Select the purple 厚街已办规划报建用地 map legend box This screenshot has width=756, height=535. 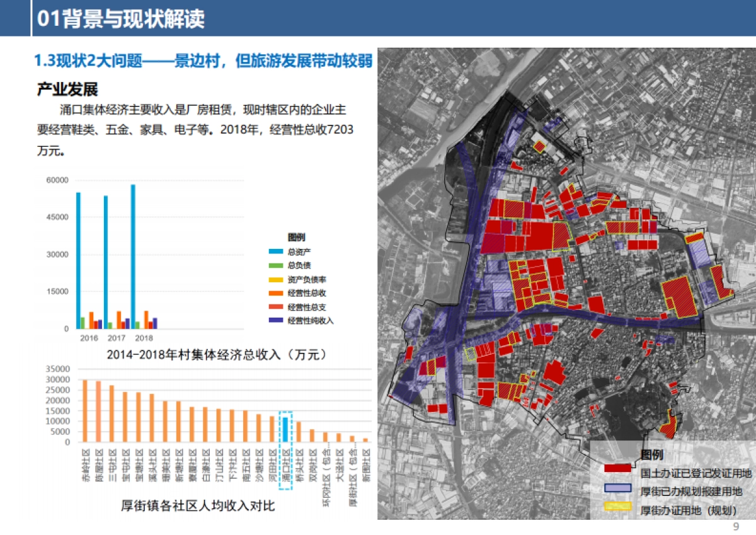coord(617,489)
